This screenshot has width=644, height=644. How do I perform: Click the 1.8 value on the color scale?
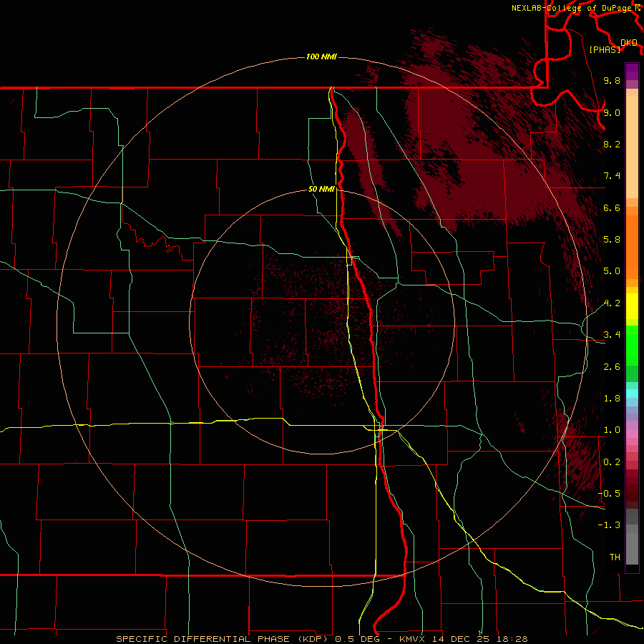(612, 399)
